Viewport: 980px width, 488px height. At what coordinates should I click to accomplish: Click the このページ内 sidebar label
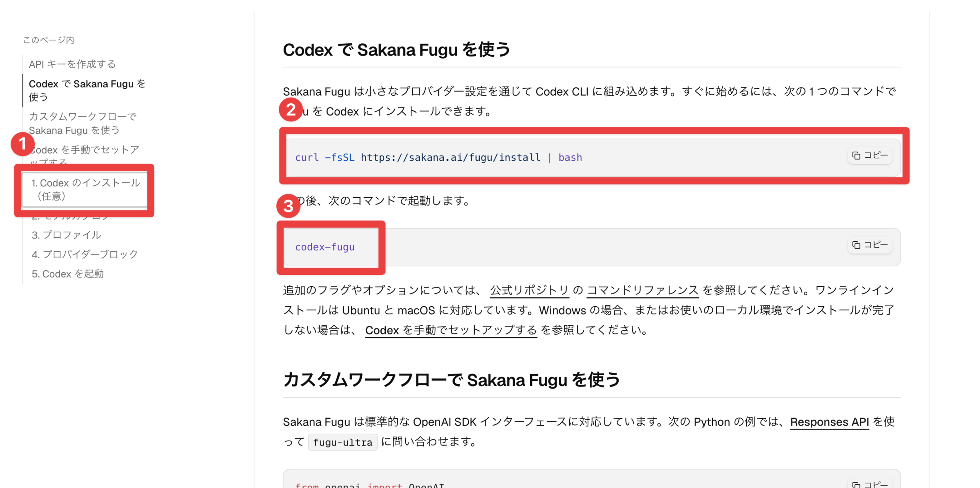pyautogui.click(x=48, y=40)
